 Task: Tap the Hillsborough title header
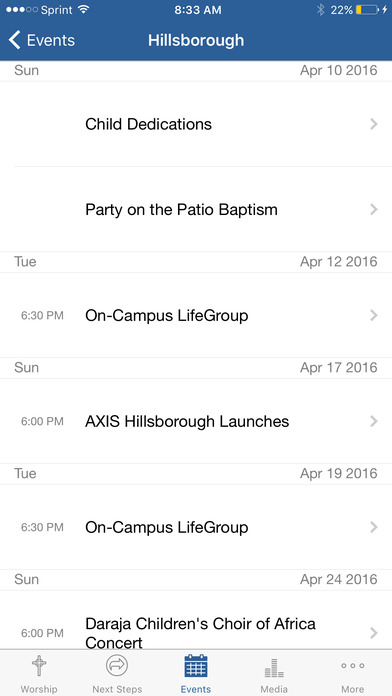pos(196,40)
